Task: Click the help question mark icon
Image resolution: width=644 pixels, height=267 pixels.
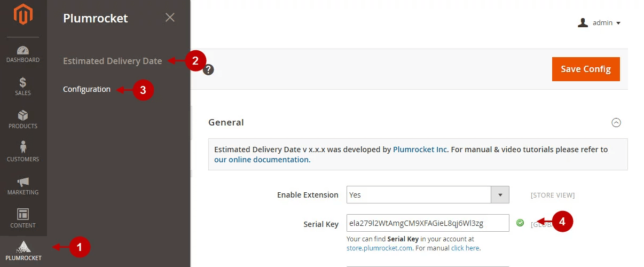Action: pos(208,69)
